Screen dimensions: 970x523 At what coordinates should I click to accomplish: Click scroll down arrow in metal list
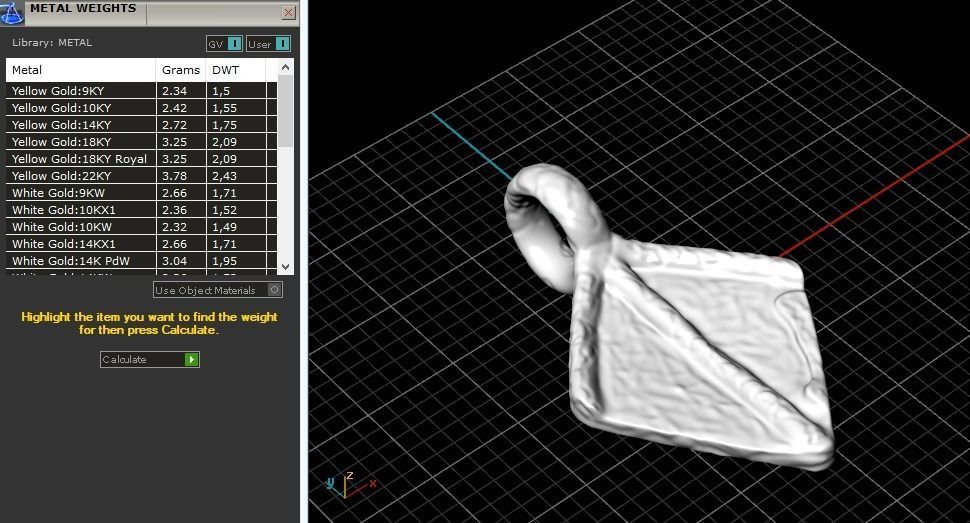click(x=285, y=267)
